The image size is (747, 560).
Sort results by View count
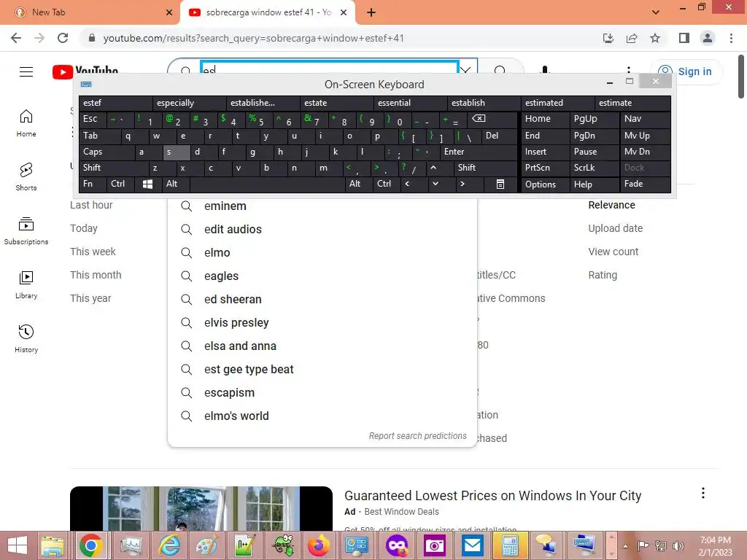click(613, 252)
